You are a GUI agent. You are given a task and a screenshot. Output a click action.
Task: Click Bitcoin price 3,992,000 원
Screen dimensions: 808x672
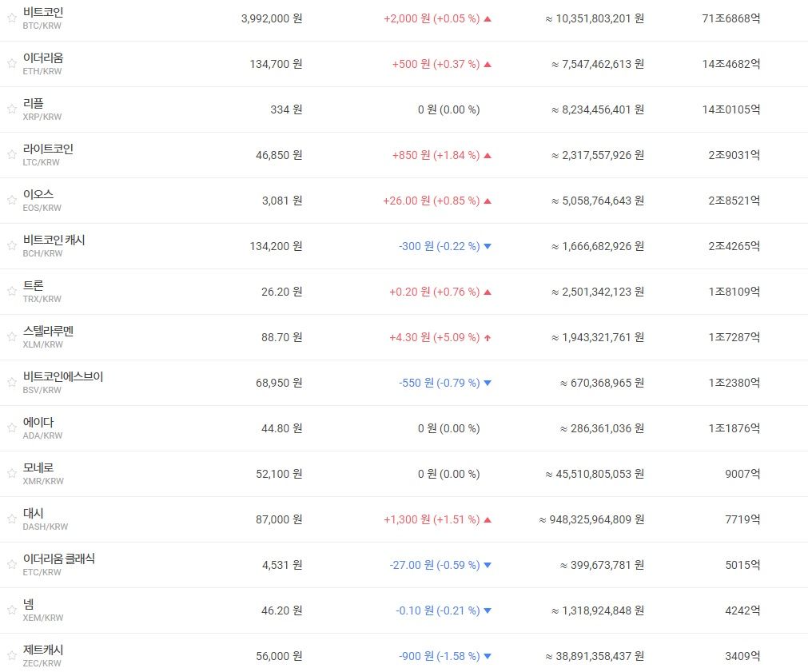pos(271,18)
